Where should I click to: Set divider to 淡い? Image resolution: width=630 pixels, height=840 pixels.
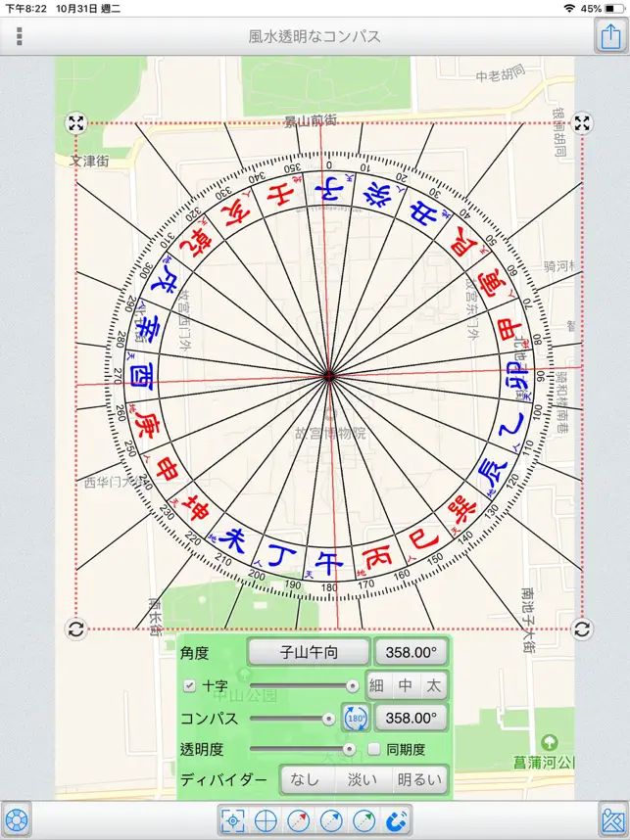[363, 780]
